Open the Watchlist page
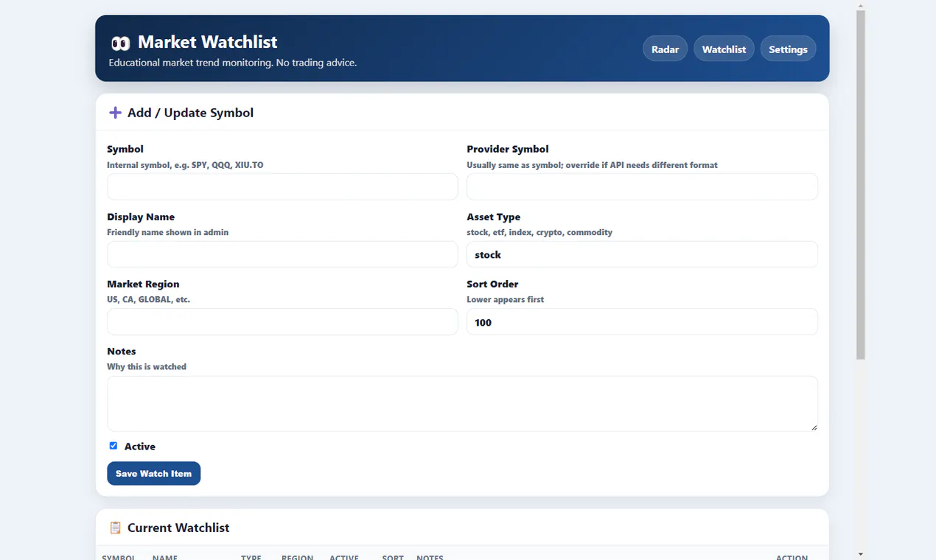Image resolution: width=936 pixels, height=560 pixels. (x=724, y=49)
